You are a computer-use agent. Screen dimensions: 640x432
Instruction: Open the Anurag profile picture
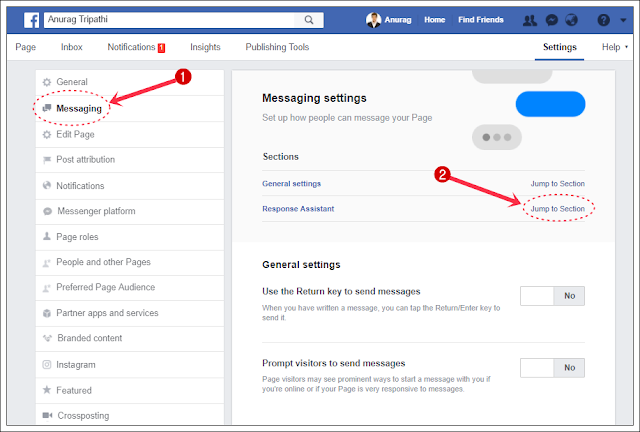373,20
